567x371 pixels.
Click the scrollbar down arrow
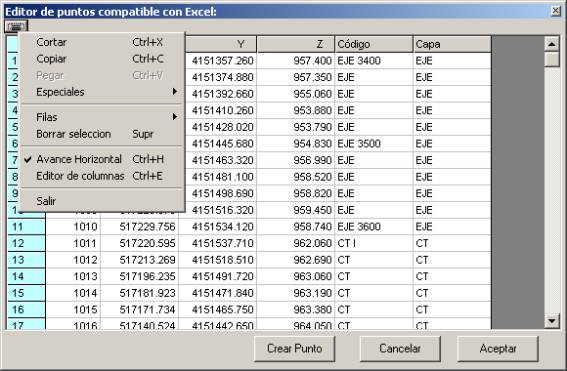[x=552, y=320]
